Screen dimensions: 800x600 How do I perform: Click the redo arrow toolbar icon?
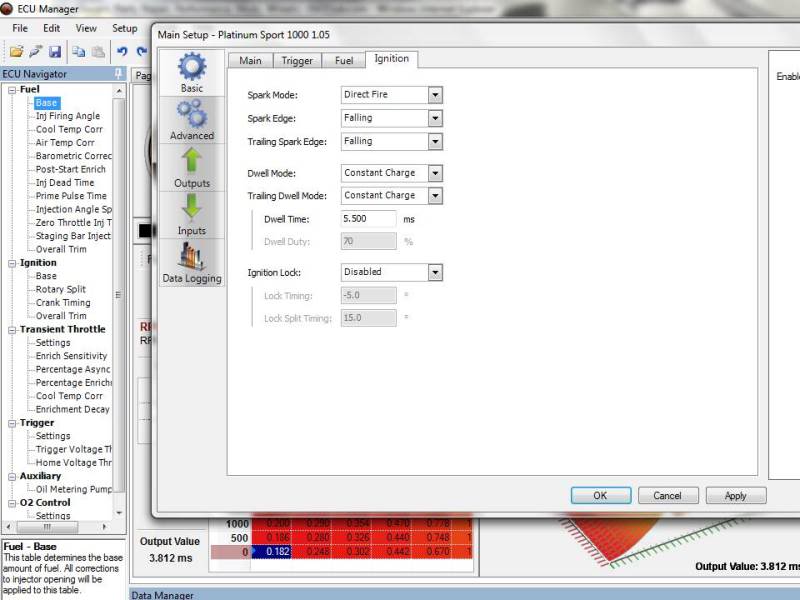pyautogui.click(x=142, y=52)
